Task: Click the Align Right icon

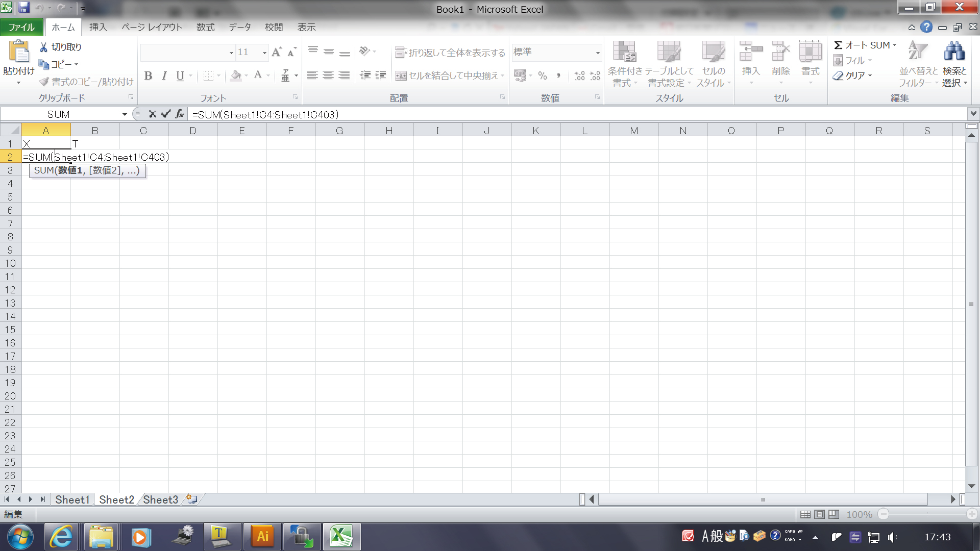Action: tap(345, 76)
